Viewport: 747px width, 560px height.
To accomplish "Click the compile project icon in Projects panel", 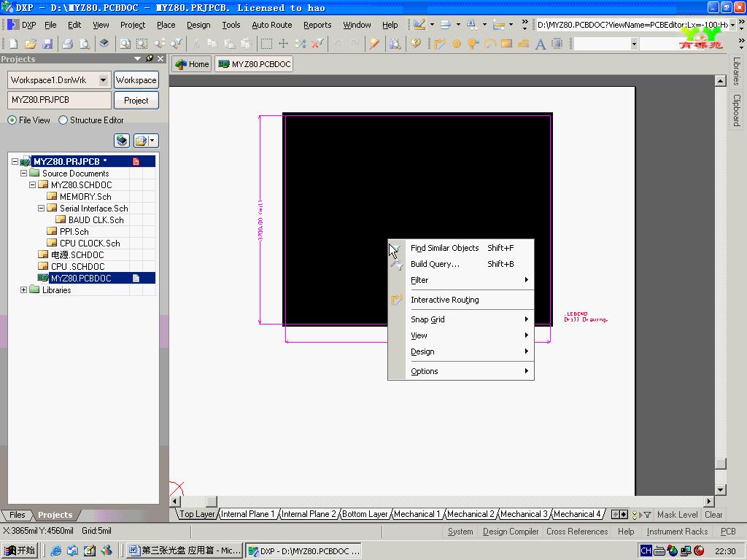I will [x=122, y=141].
